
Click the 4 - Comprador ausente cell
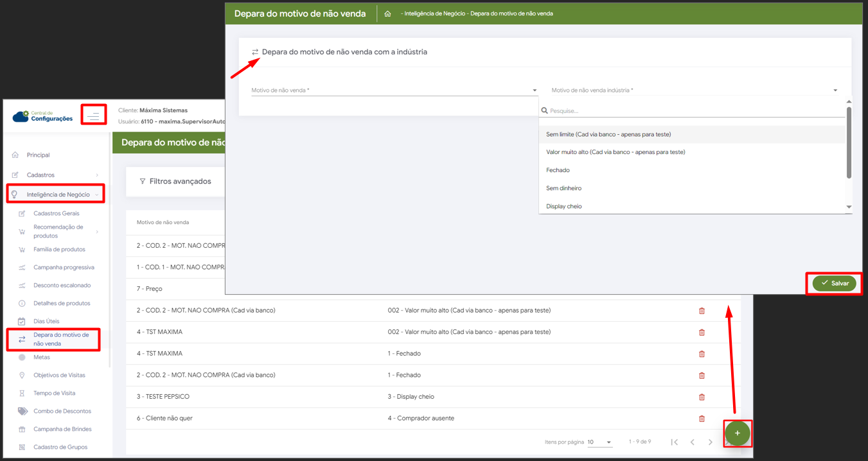[x=421, y=419]
